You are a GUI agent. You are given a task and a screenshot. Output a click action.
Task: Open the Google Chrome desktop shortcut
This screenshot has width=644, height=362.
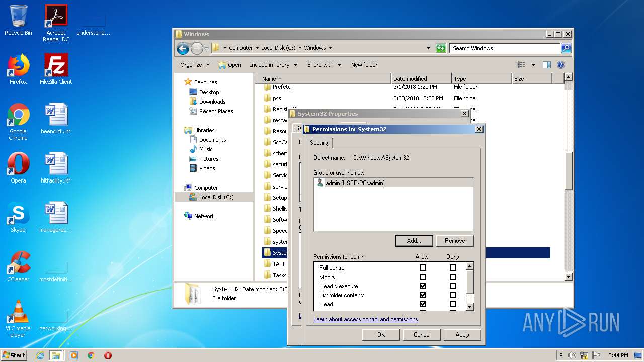pos(18,122)
